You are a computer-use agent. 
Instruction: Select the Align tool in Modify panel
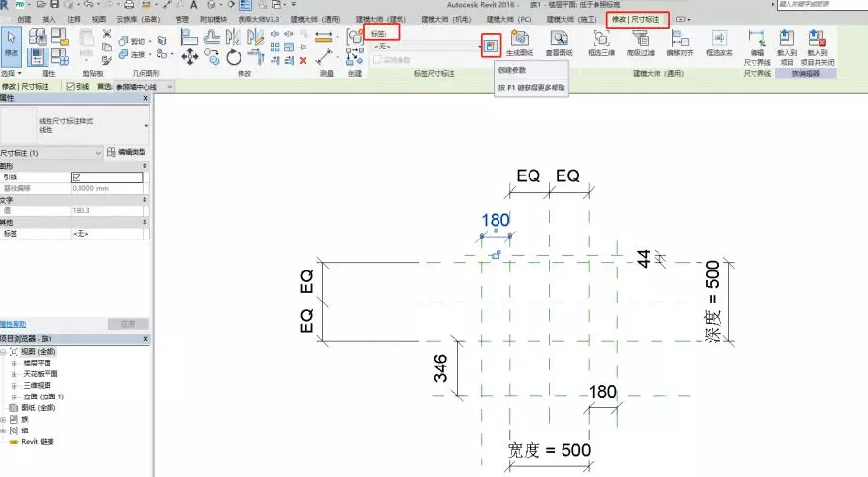(189, 37)
